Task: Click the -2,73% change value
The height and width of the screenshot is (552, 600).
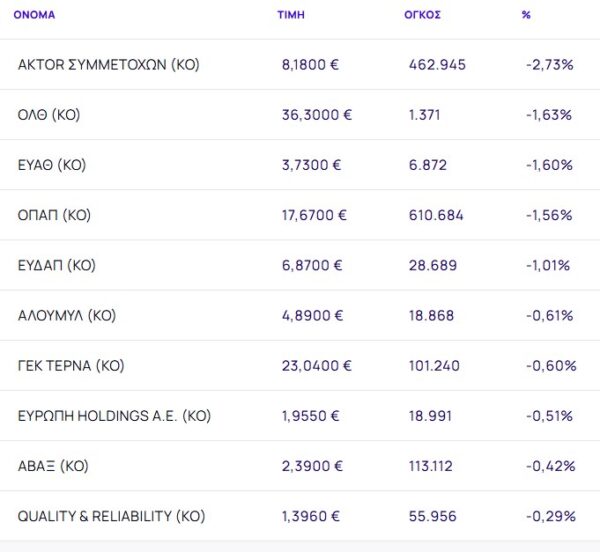Action: pyautogui.click(x=549, y=65)
